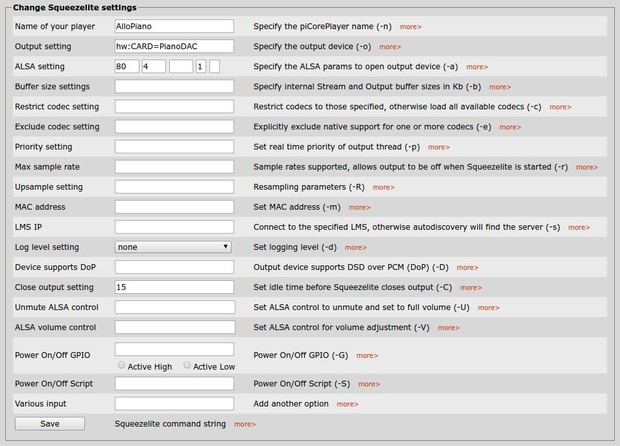Image resolution: width=620 pixels, height=446 pixels.
Task: Open more> link for piCorePlayer name (-n)
Action: (x=410, y=27)
